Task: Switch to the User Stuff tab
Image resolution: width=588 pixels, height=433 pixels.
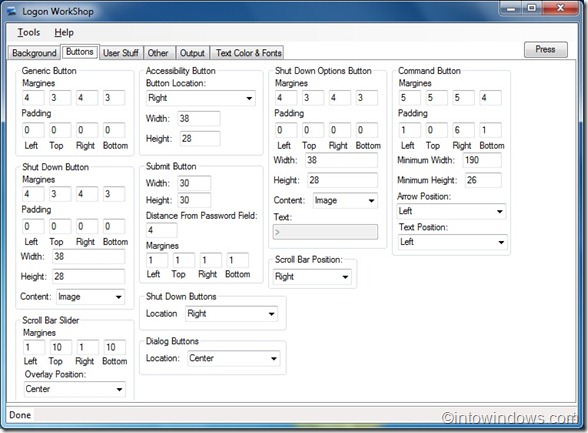Action: pyautogui.click(x=121, y=53)
